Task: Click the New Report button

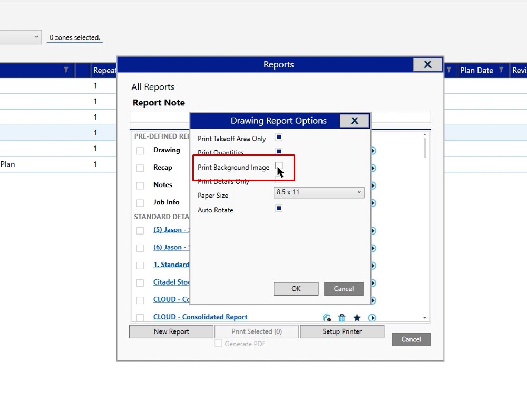Action: pyautogui.click(x=171, y=331)
